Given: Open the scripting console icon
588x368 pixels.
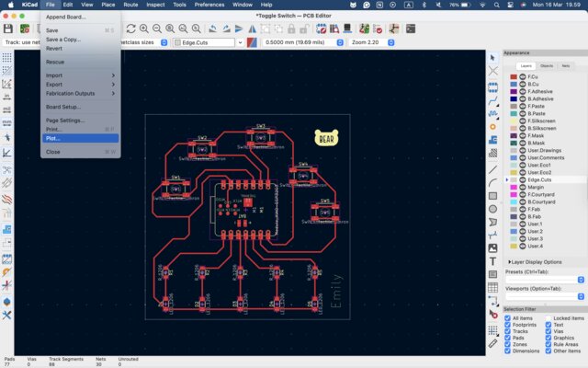Looking at the screenshot, I should 411,29.
